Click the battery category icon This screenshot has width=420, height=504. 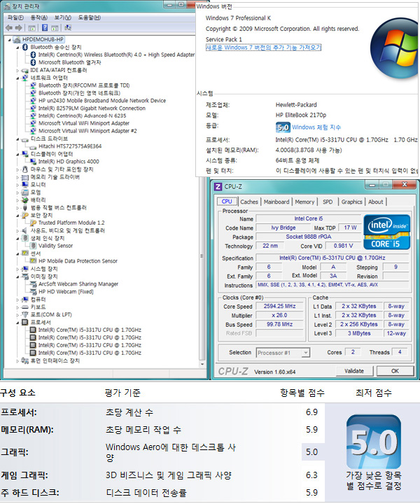click(x=25, y=200)
